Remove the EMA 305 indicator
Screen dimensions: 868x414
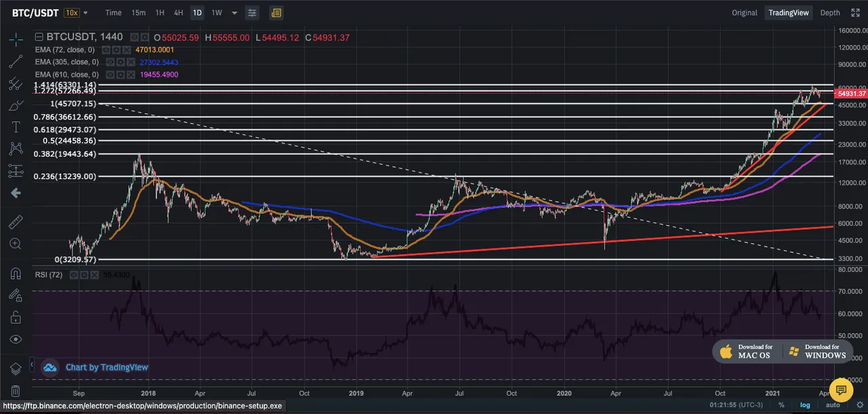[130, 62]
